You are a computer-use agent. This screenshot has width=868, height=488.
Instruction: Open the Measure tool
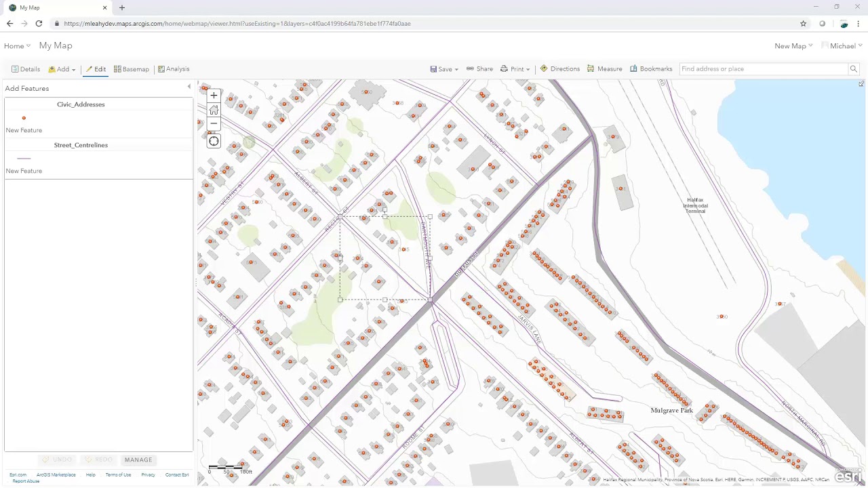[605, 69]
